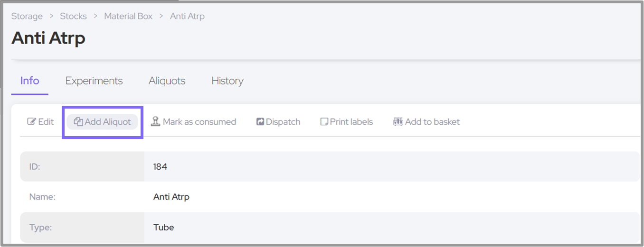Open the Experiments tab
The image size is (644, 247).
click(x=94, y=81)
